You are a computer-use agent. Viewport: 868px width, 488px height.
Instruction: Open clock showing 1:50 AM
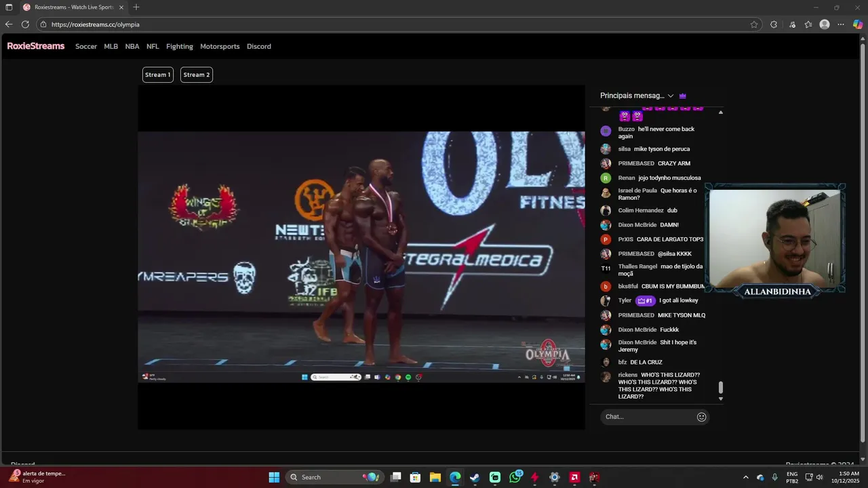(845, 477)
